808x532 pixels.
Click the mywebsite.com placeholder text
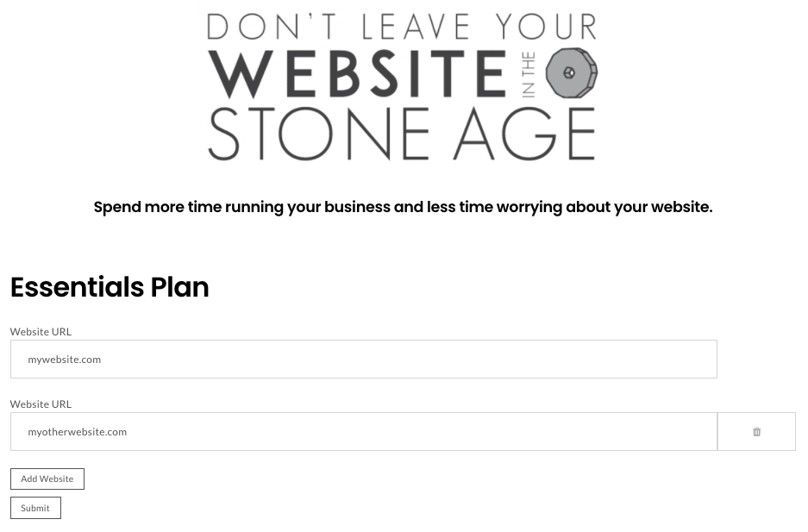65,360
